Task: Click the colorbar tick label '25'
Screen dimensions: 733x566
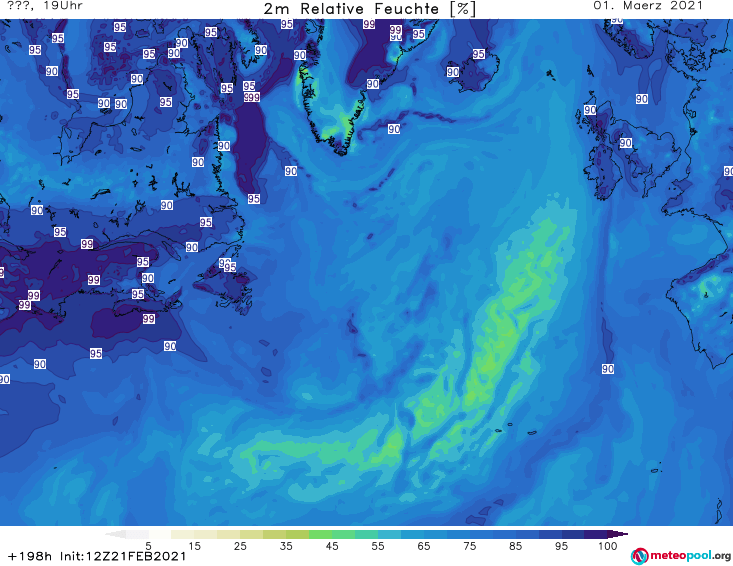Action: tap(240, 546)
